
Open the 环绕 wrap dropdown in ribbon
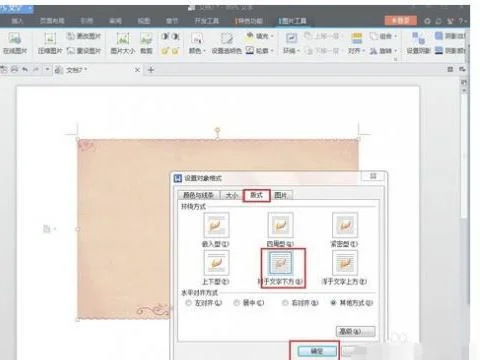coord(291,43)
